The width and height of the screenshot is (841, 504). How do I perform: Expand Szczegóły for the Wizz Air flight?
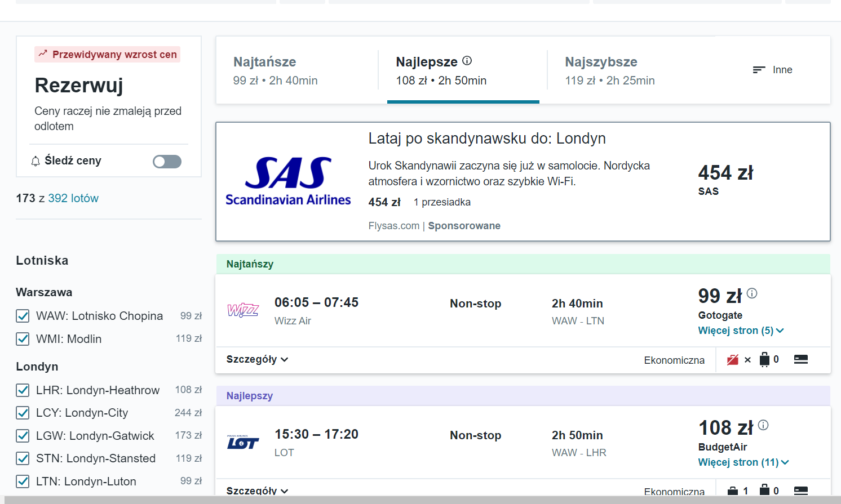[257, 359]
